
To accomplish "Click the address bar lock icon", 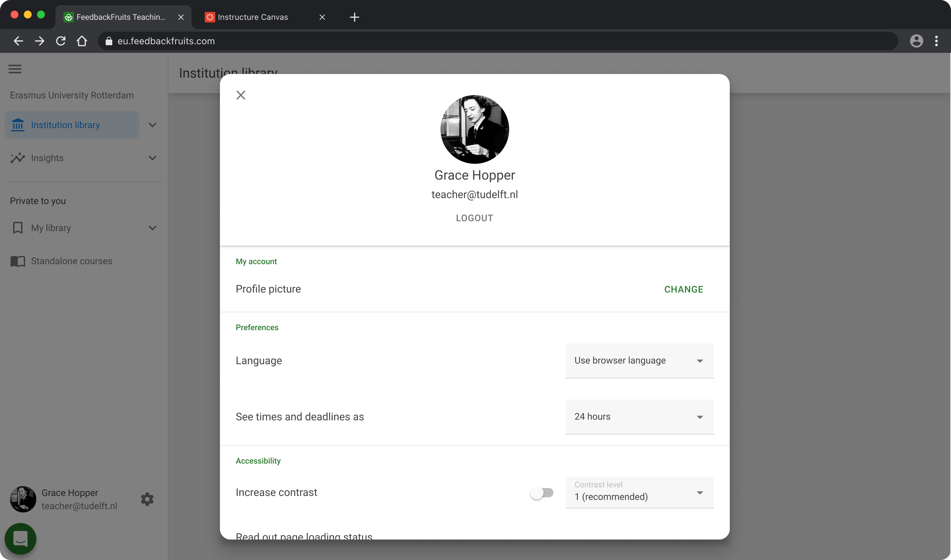I will pos(109,41).
